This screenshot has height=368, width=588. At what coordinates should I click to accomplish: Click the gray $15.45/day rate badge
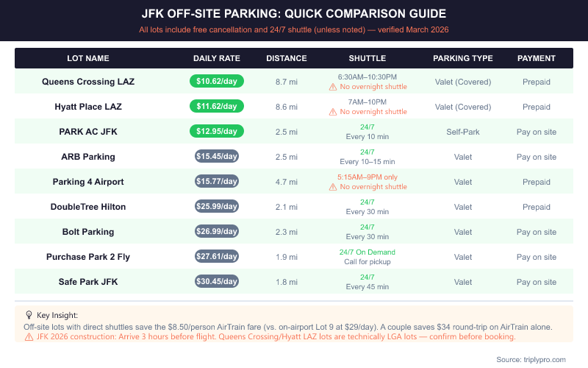[x=216, y=157]
